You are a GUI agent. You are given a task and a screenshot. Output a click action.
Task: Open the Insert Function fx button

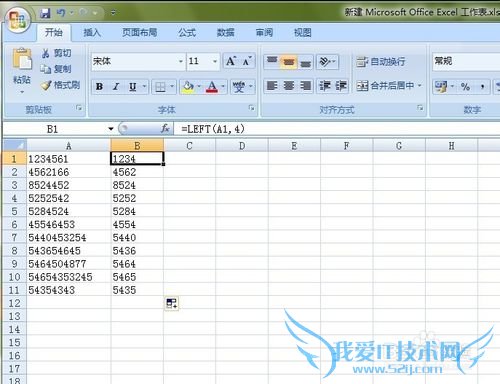coord(165,128)
